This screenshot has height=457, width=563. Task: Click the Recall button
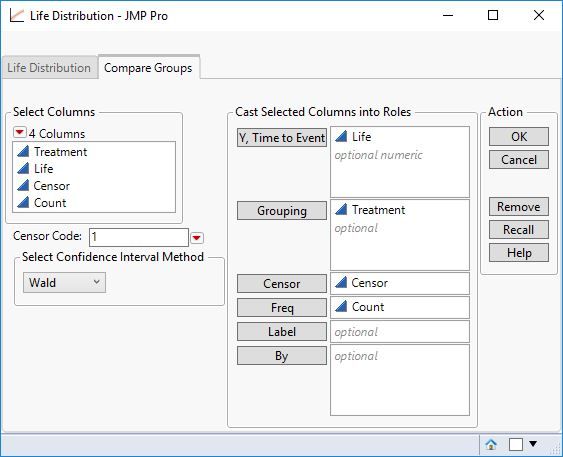(519, 229)
